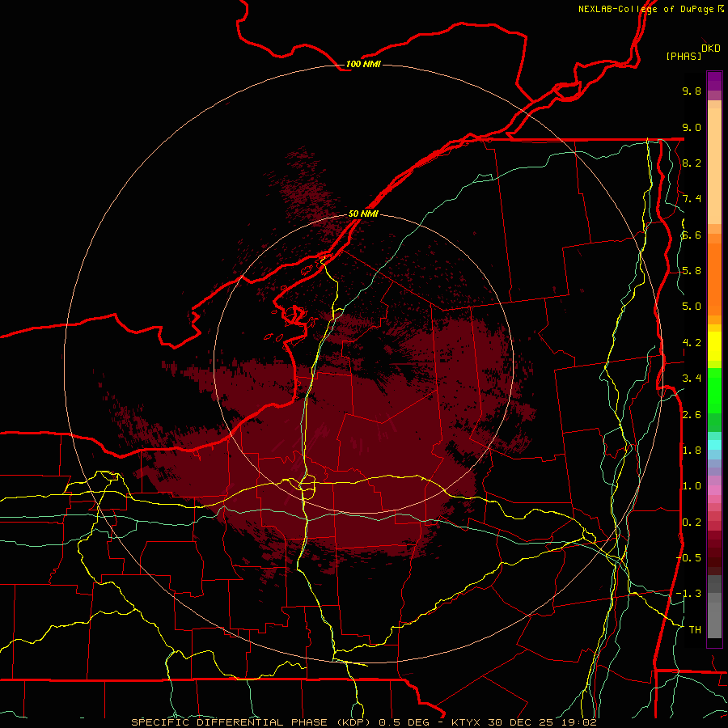This screenshot has width=728, height=728.
Task: Click the 2.6 scale value
Action: (x=692, y=415)
